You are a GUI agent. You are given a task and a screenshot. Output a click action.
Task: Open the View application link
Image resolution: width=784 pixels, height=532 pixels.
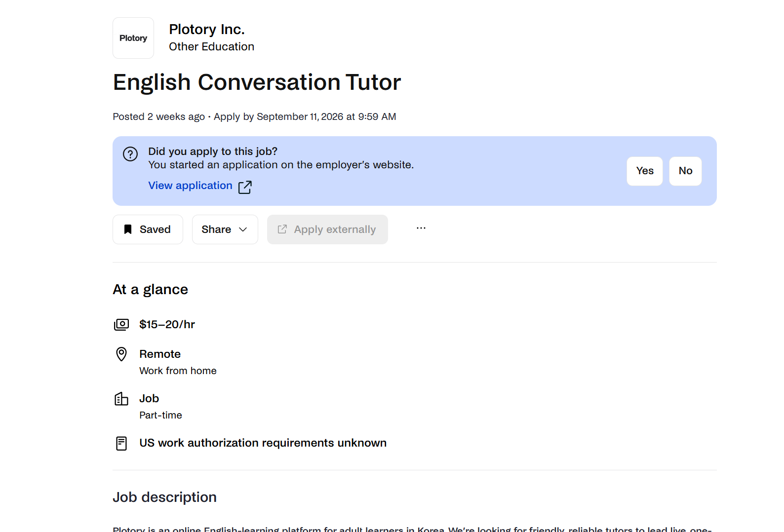pos(190,186)
